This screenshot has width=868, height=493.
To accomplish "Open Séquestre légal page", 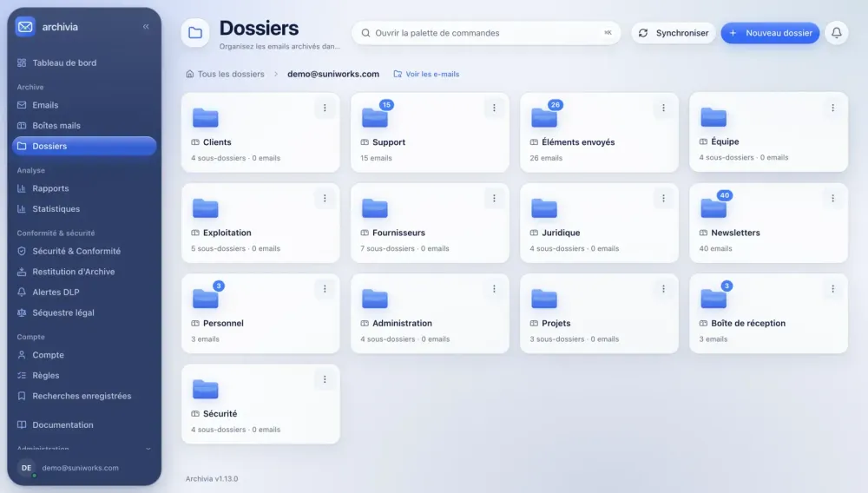I will click(x=84, y=312).
